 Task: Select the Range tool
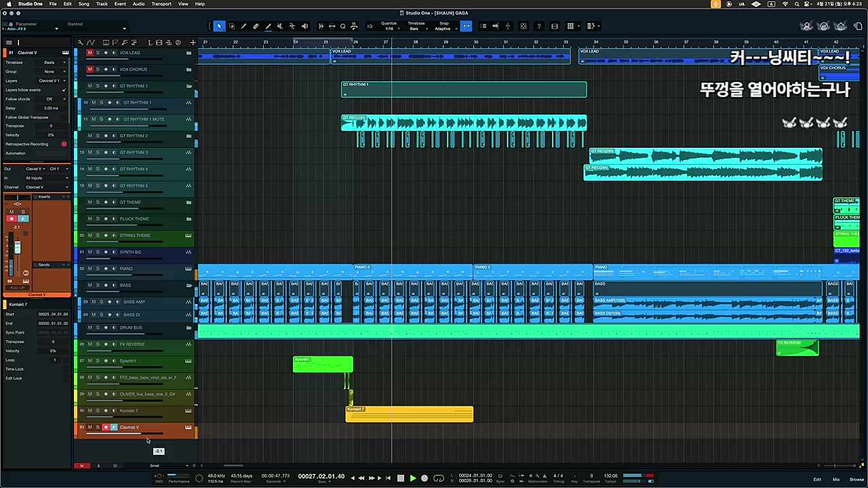[231, 26]
